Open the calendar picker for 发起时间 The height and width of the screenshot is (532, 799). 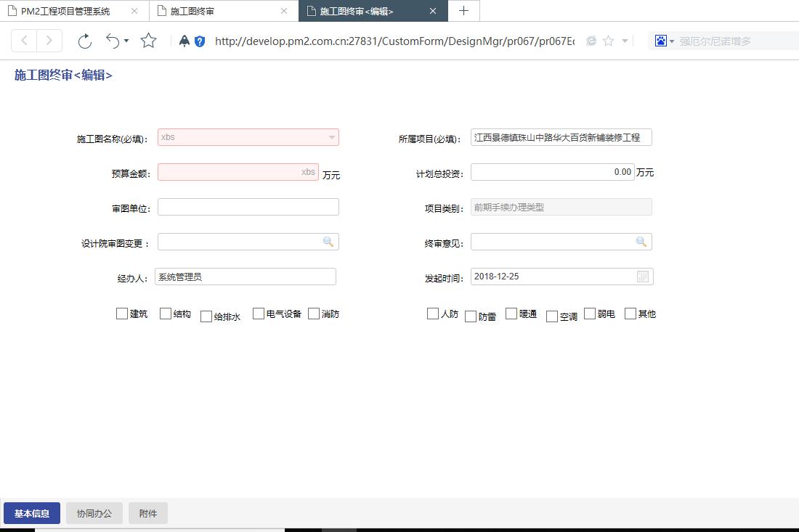pyautogui.click(x=643, y=277)
